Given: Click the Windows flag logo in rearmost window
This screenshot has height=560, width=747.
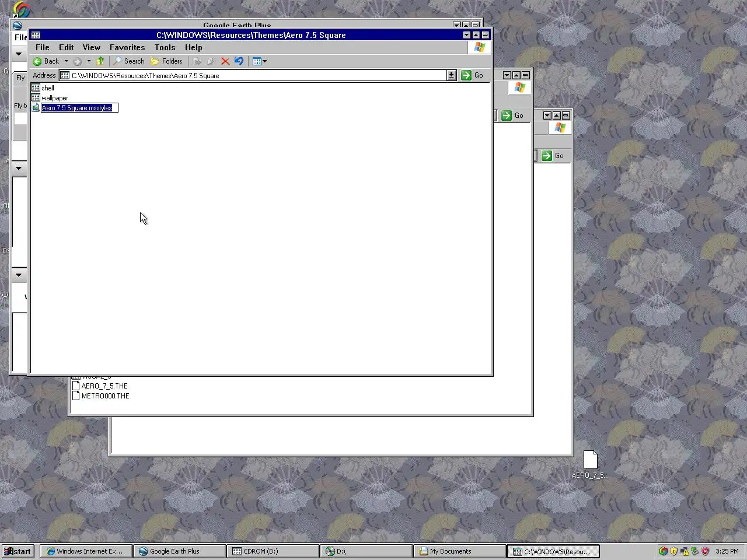Looking at the screenshot, I should (560, 128).
